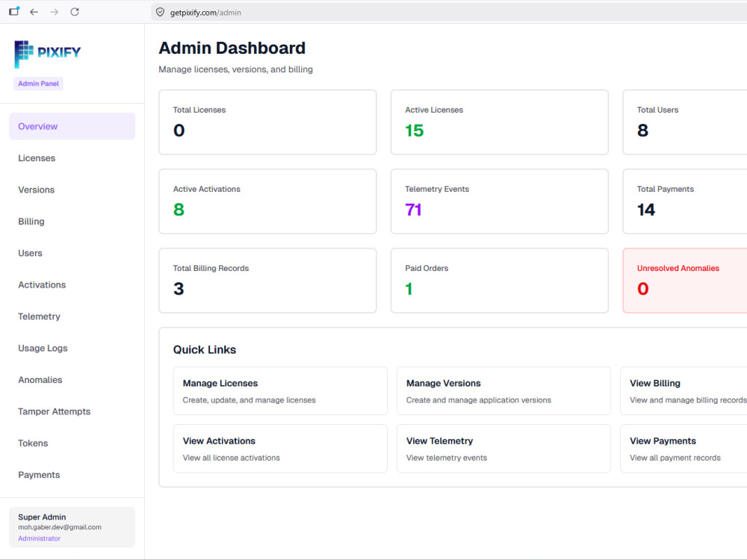The width and height of the screenshot is (747, 560).
Task: Click the Admin Dashboard heading
Action: 232,48
